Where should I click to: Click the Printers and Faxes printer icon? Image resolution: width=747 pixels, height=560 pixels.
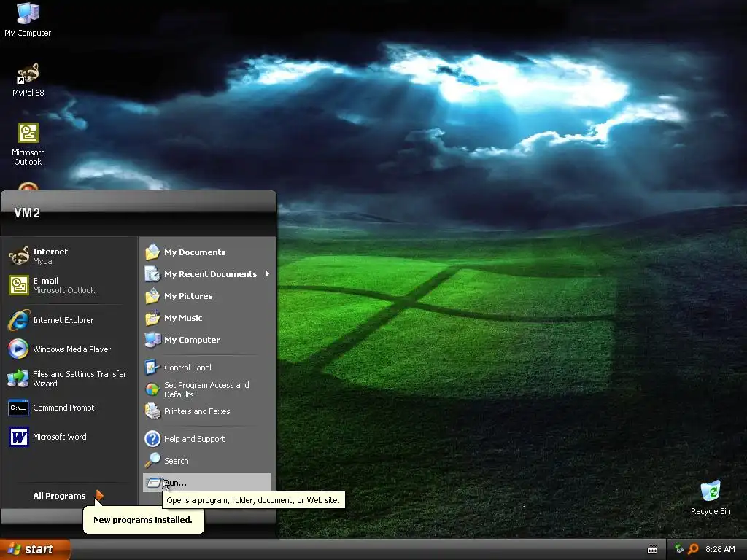pyautogui.click(x=152, y=411)
